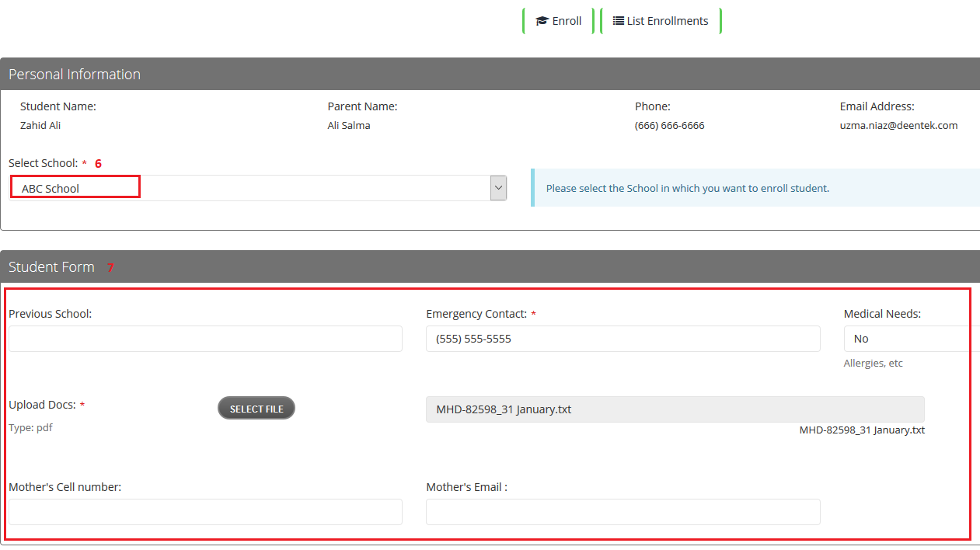Click the Enroll button
Viewport: 980px width, 550px height.
(559, 21)
